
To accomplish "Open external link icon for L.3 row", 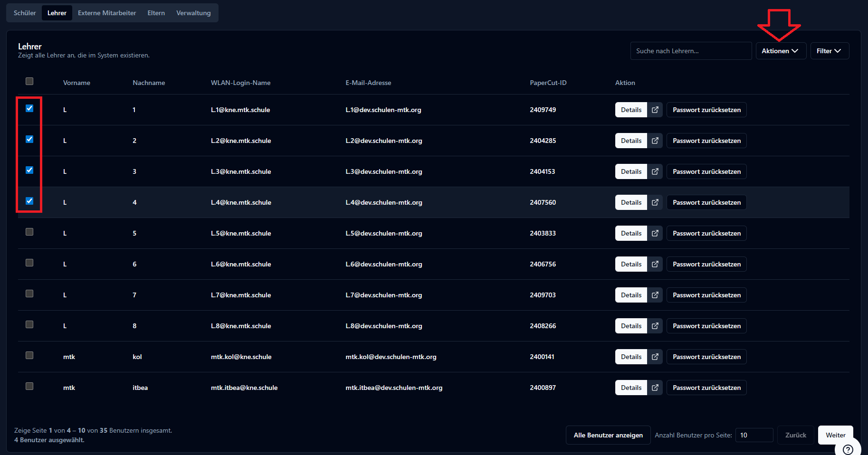I will click(655, 171).
